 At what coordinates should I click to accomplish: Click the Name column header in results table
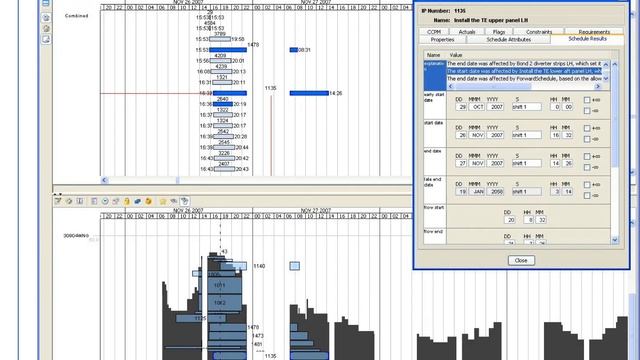point(433,55)
